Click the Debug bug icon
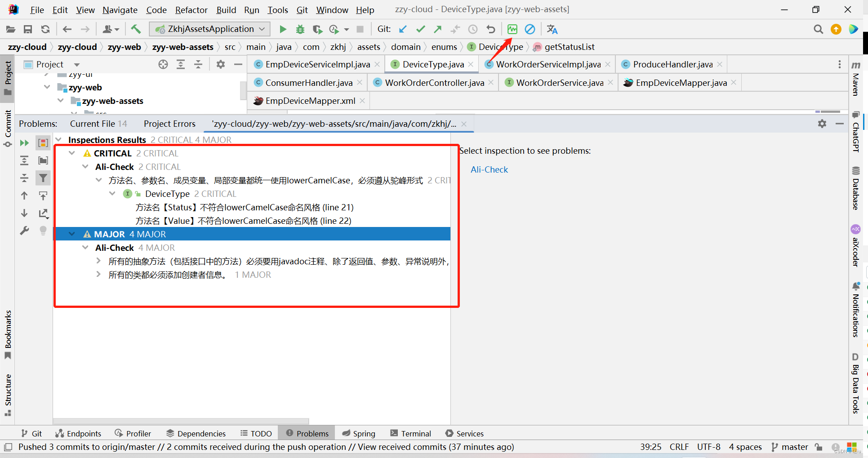The height and width of the screenshot is (458, 868). point(300,29)
